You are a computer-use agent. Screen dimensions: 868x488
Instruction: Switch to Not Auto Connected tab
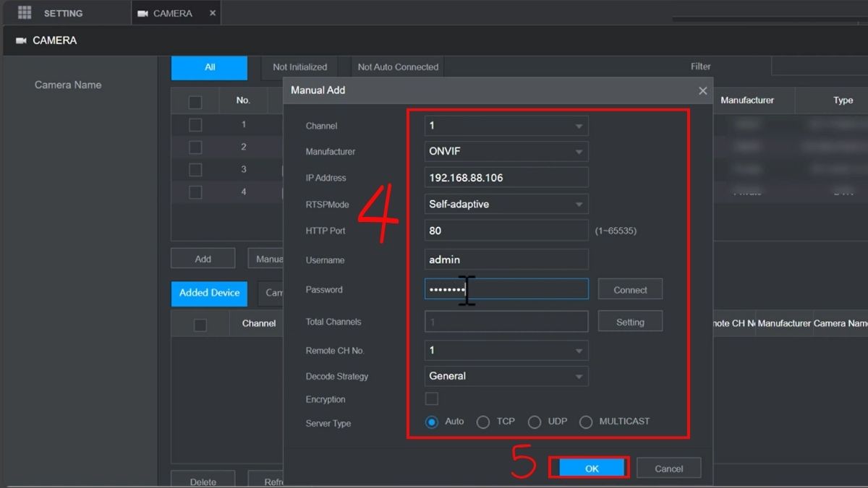(x=398, y=67)
